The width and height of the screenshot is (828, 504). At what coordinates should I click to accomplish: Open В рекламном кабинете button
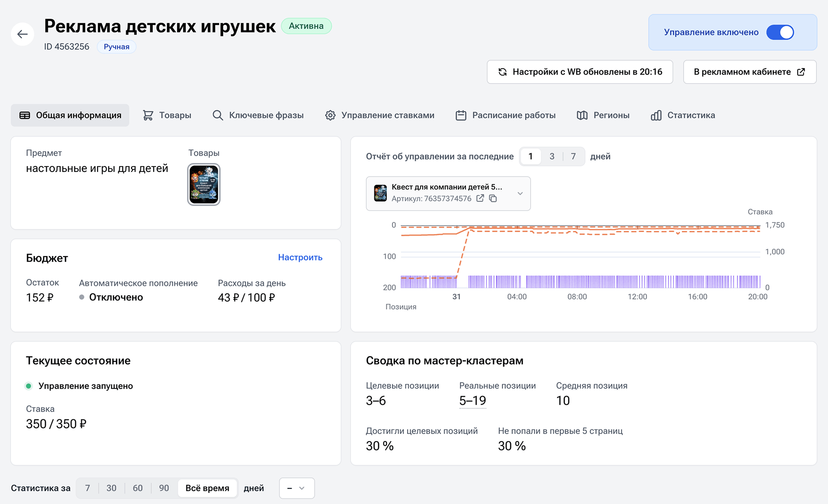(749, 72)
